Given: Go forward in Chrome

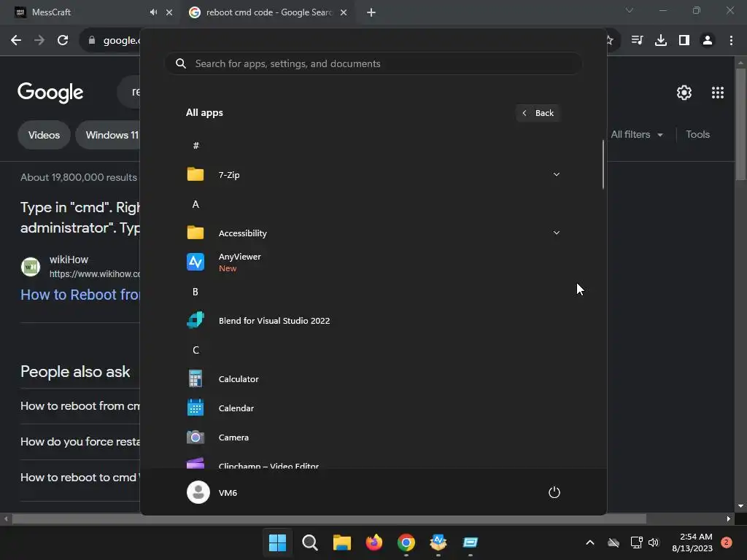Looking at the screenshot, I should pos(39,41).
